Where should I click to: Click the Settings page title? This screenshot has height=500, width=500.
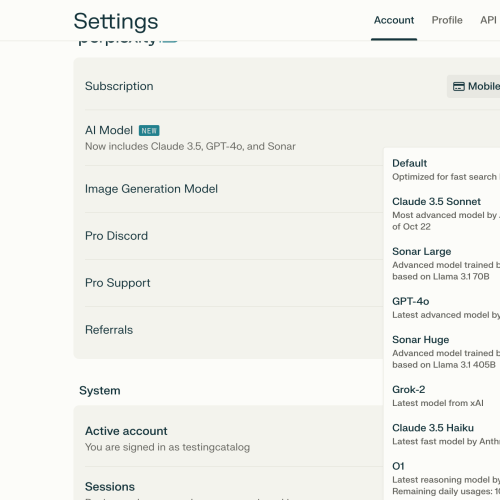pyautogui.click(x=116, y=21)
